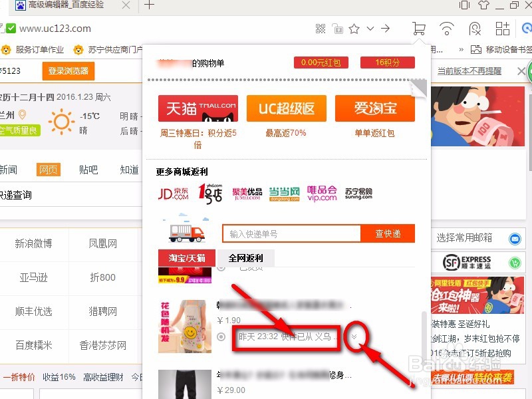Open the 1号店 mall logo

[x=210, y=194]
